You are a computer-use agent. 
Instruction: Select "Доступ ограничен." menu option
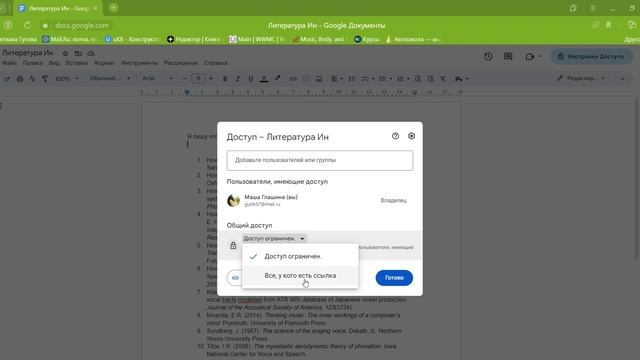(x=300, y=256)
